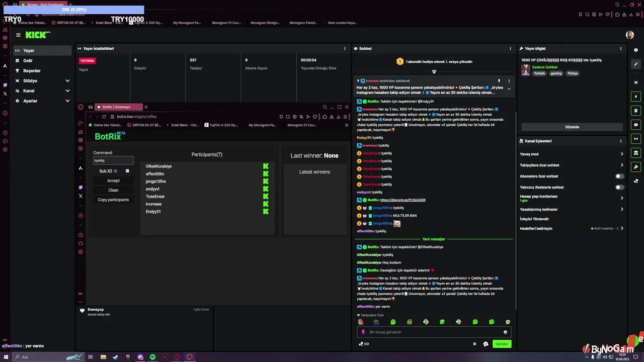Click the Sub X2 info icon
This screenshot has width=644, height=362.
click(x=115, y=171)
